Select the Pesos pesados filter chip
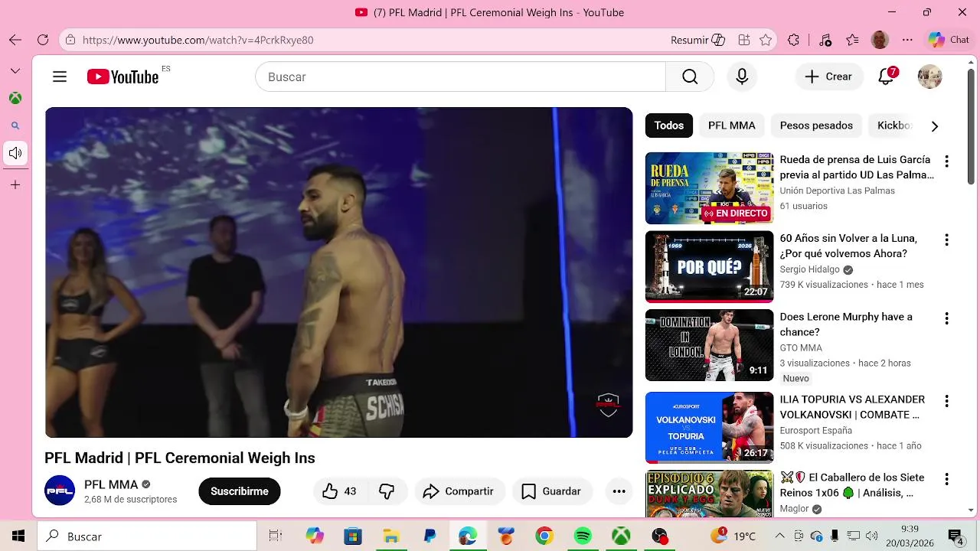980x551 pixels. pos(816,126)
